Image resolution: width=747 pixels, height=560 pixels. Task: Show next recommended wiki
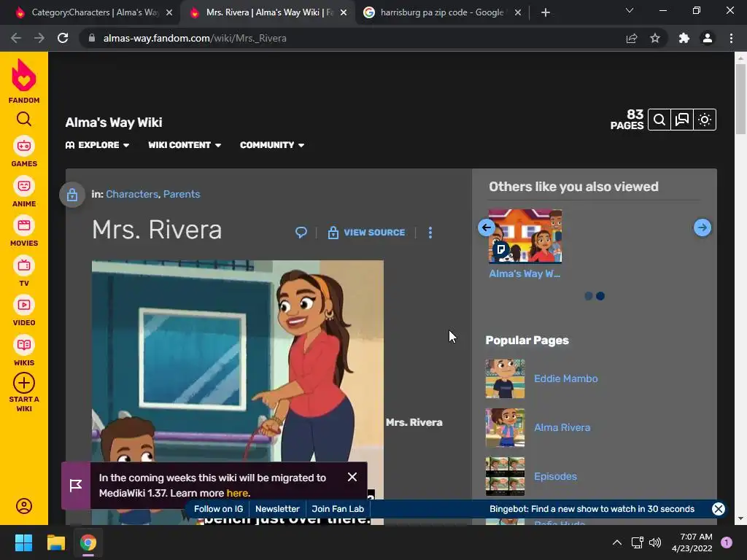(x=703, y=227)
